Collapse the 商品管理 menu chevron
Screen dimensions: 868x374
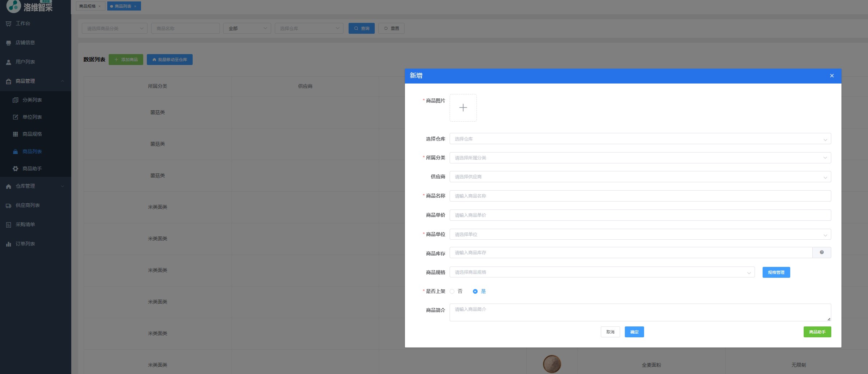tap(63, 81)
